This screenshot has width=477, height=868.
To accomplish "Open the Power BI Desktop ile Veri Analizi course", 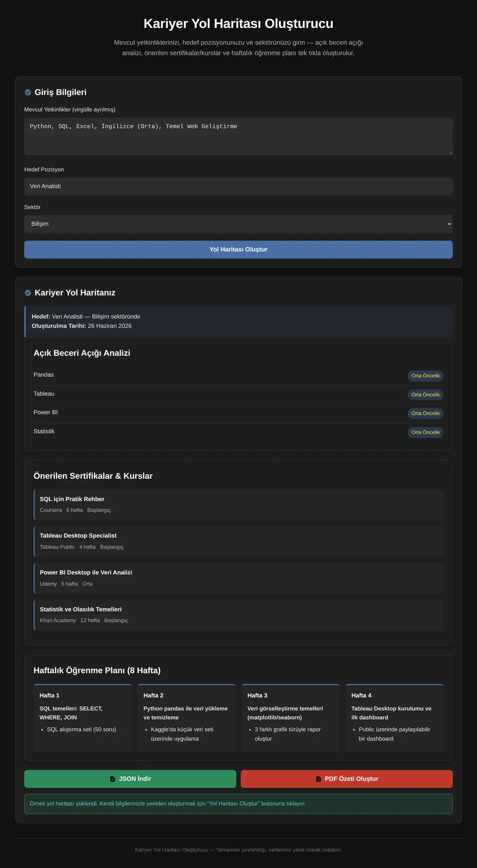I will [x=238, y=578].
